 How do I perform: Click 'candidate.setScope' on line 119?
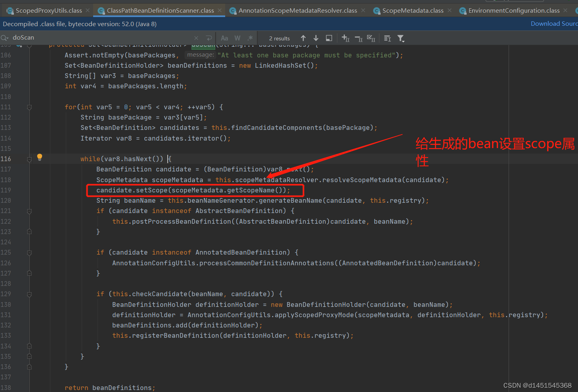(x=132, y=190)
